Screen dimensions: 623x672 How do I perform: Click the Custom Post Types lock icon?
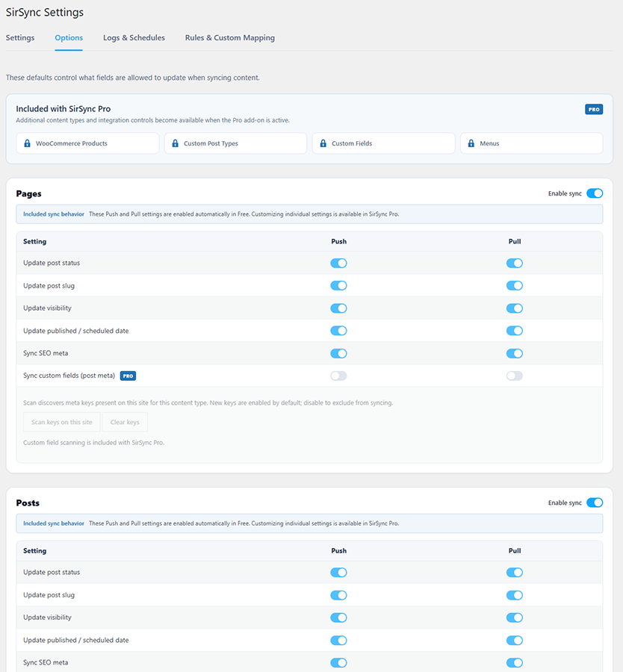click(175, 143)
